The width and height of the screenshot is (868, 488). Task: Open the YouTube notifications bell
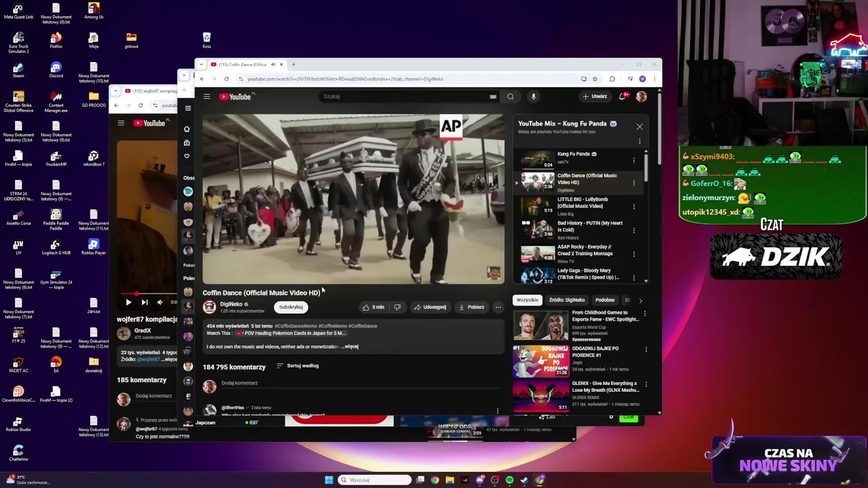pos(623,96)
